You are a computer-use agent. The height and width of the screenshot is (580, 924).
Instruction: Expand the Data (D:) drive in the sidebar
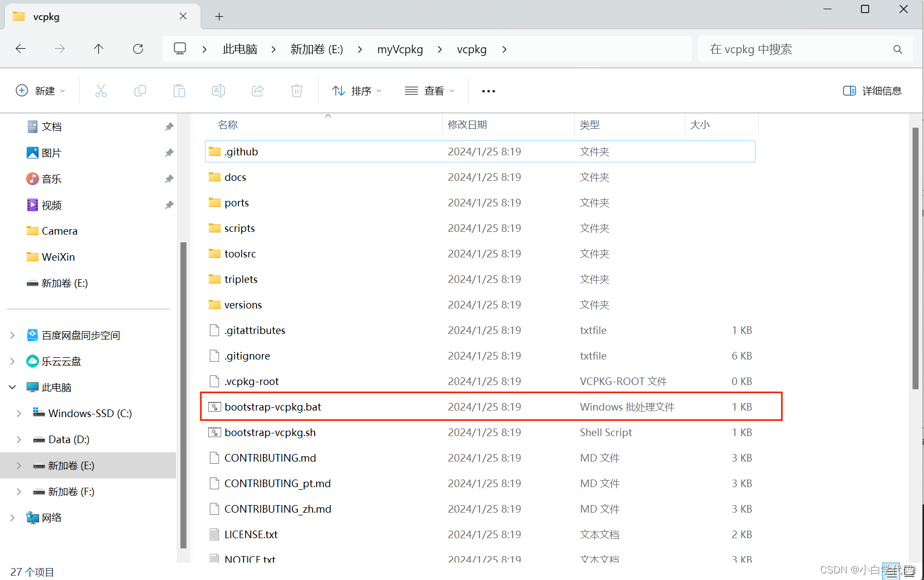pyautogui.click(x=18, y=439)
